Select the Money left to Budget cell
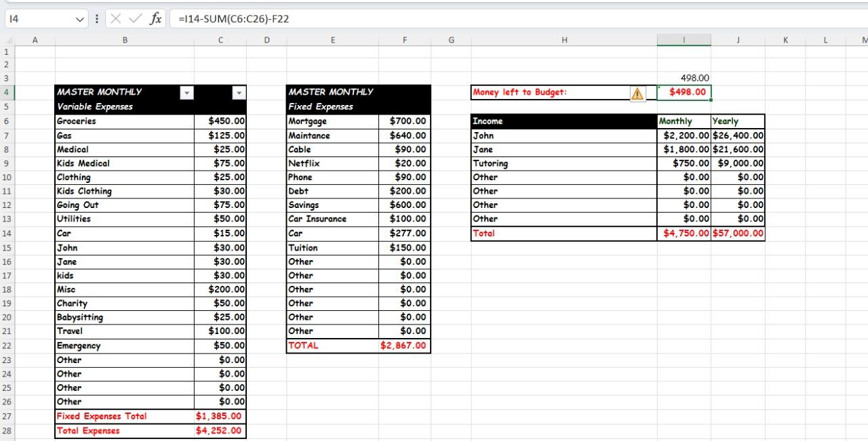This screenshot has height=441, width=868. click(x=564, y=93)
